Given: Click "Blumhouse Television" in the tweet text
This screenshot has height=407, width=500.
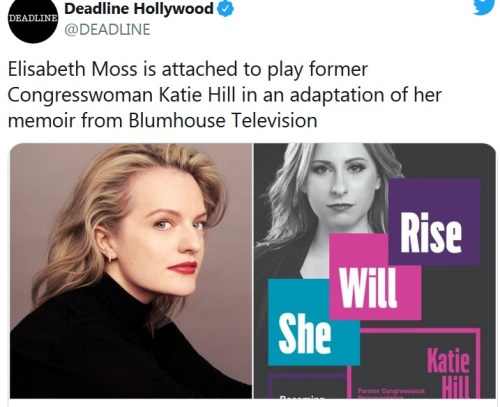Looking at the screenshot, I should click(x=223, y=120).
